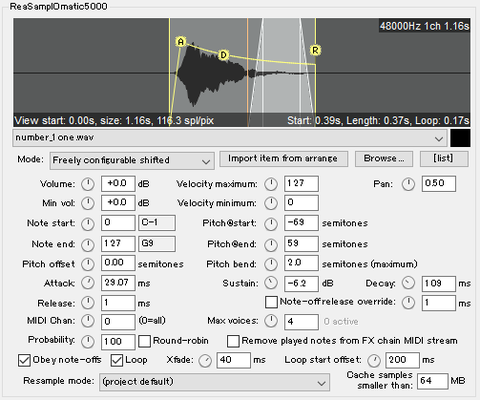Viewport: 480px width, 400px height.
Task: Click the Release knob
Action: tap(88, 303)
